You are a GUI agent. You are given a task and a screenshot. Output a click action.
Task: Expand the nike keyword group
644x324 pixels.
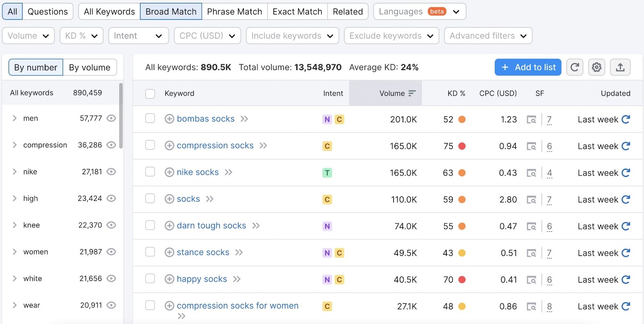[14, 171]
